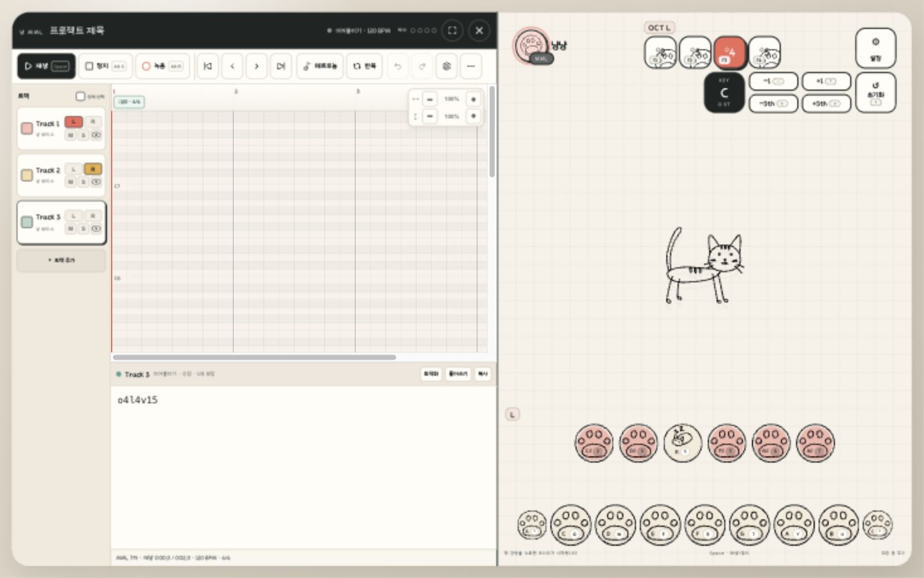Toggle the L assignment on Track 3
The height and width of the screenshot is (578, 924).
pyautogui.click(x=74, y=216)
